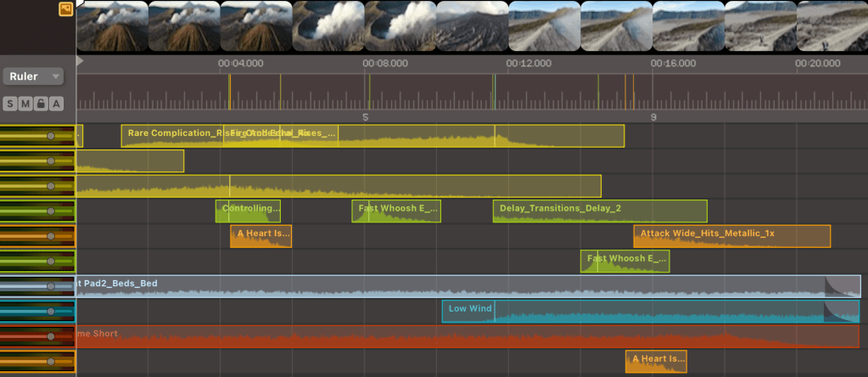Click the playhead start triangle marker

coord(80,61)
